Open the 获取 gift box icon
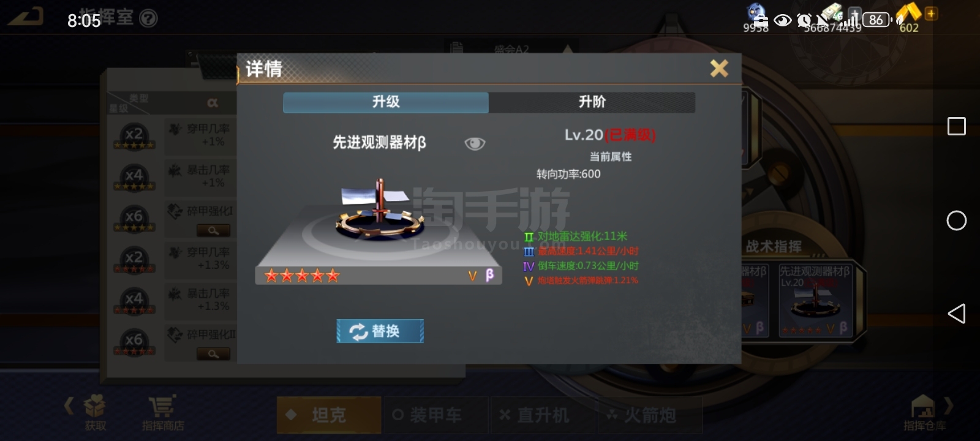Viewport: 980px width, 441px height. pos(95,412)
